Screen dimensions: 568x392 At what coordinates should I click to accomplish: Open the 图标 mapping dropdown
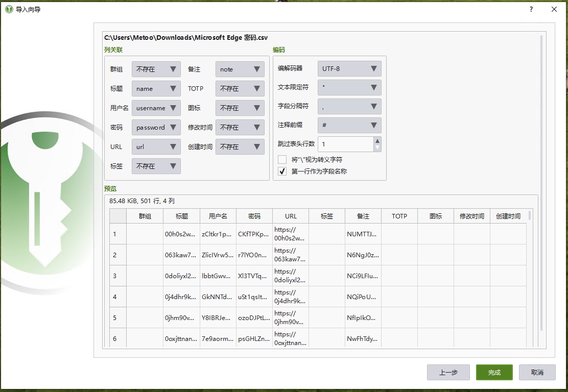(240, 108)
